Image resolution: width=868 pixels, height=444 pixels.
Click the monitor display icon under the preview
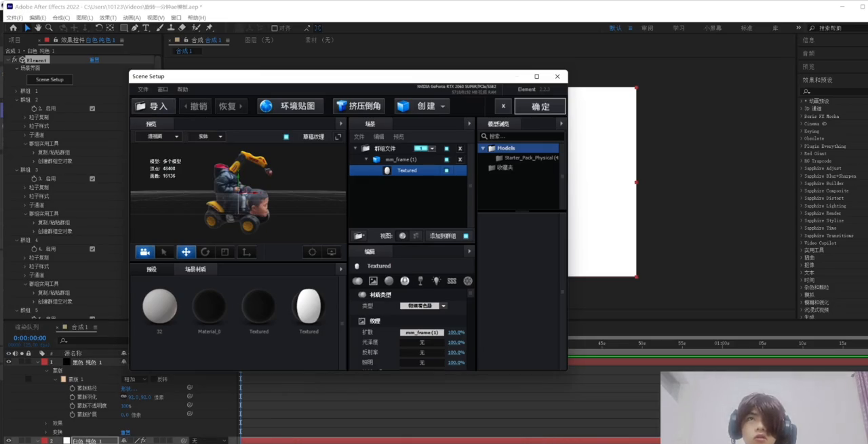(332, 252)
